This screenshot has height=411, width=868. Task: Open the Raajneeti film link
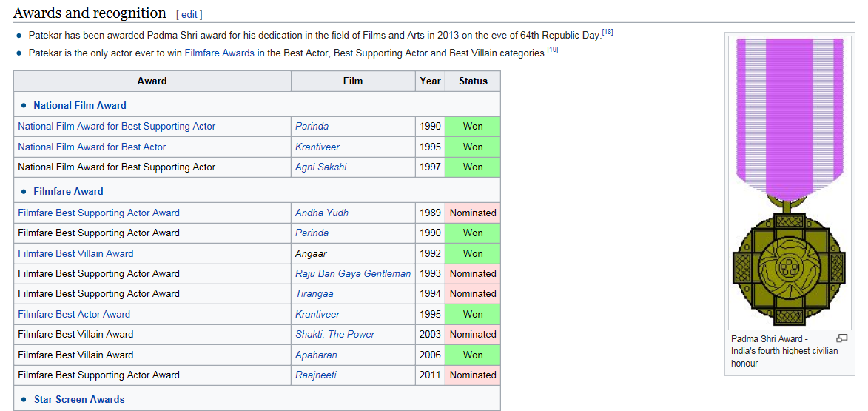[x=315, y=375]
